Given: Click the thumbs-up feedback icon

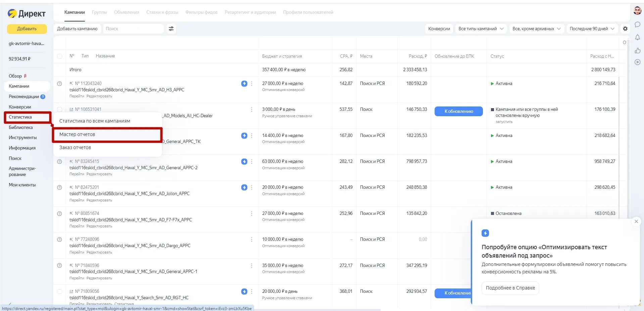Looking at the screenshot, I should (x=638, y=50).
